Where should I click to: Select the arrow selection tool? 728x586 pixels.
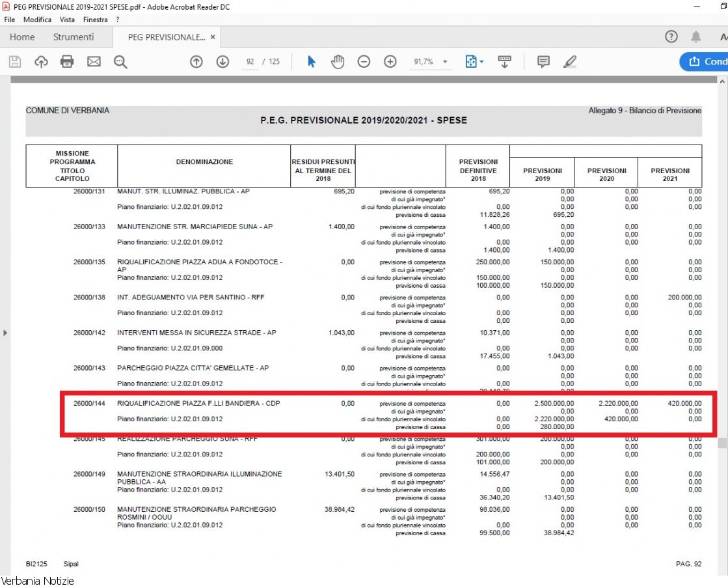312,62
